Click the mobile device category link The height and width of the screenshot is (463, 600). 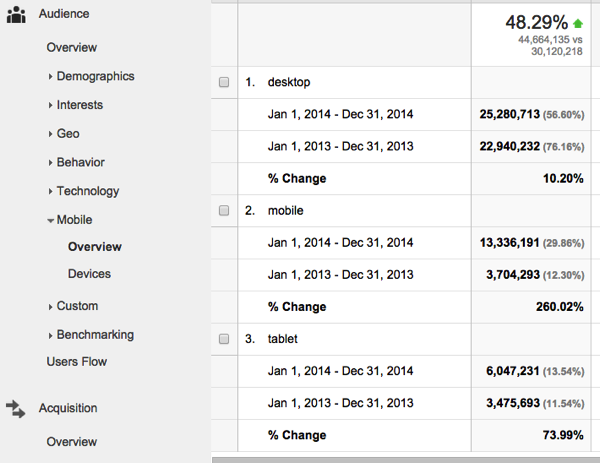coord(285,210)
